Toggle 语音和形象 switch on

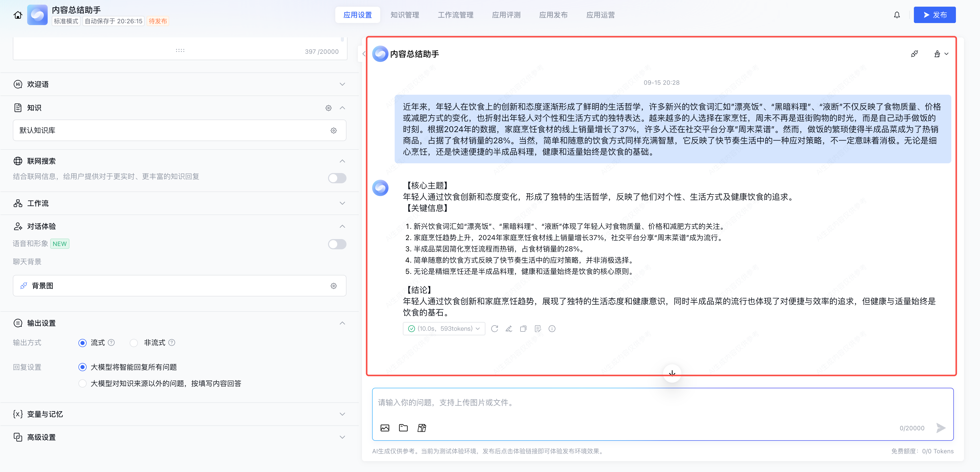[337, 244]
